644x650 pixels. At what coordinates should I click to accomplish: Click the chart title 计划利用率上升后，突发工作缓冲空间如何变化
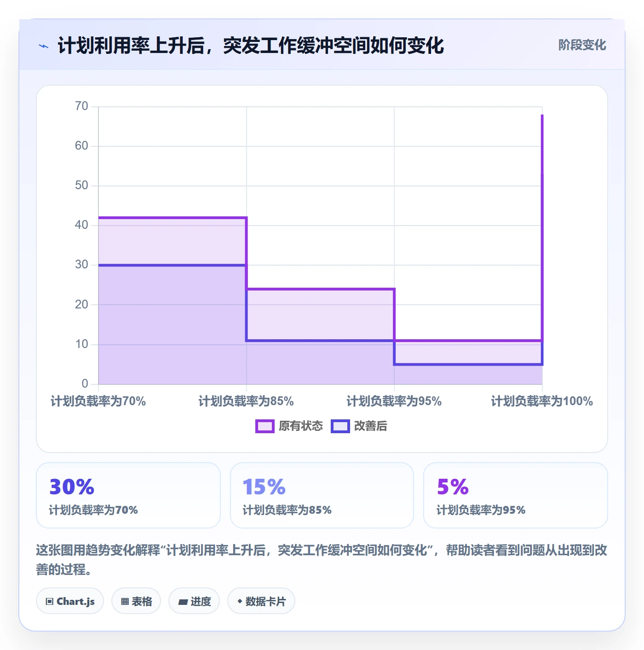pyautogui.click(x=251, y=46)
